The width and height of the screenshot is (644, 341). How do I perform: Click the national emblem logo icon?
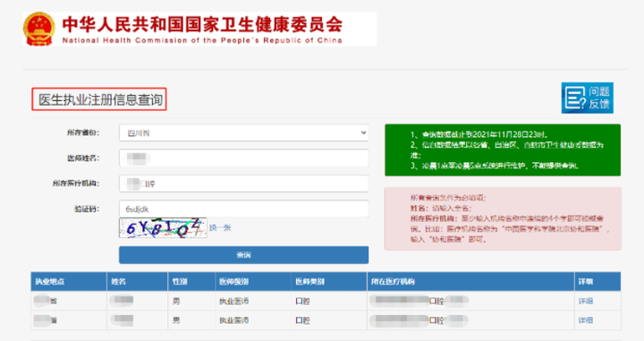39,29
